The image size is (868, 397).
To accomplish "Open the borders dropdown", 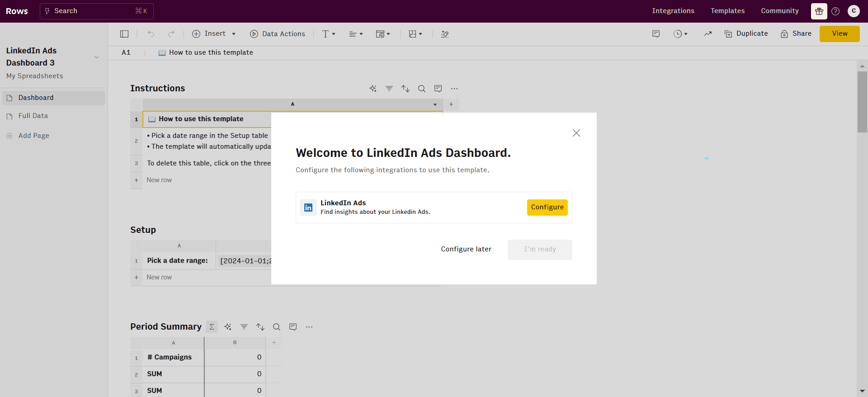I will tap(415, 34).
